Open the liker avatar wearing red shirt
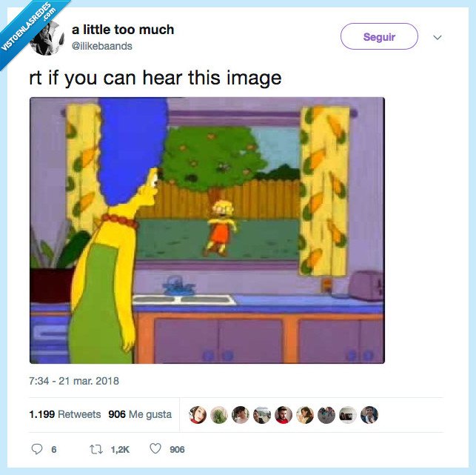476x475 pixels. point(284,415)
